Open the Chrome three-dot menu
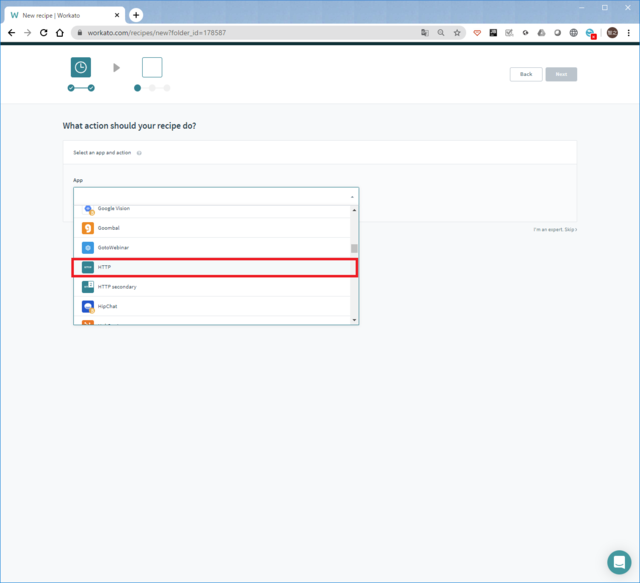 629,33
